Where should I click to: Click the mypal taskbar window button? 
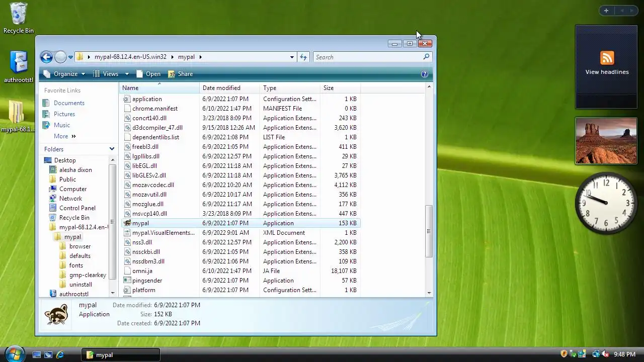point(121,354)
